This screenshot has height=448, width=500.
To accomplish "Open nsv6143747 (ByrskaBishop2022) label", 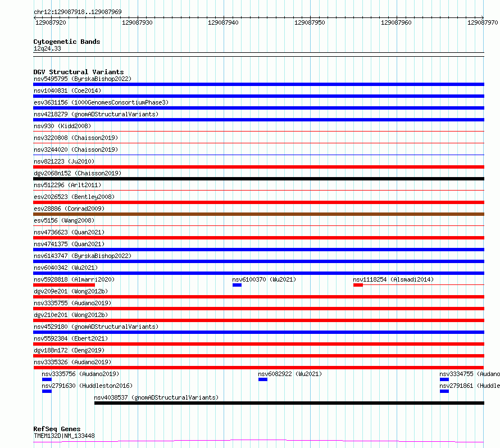I will 83,256.
